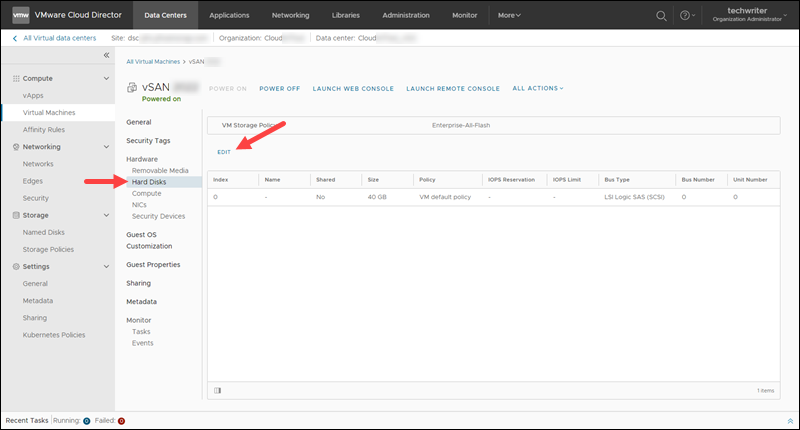This screenshot has width=800, height=430.
Task: Click the LSI Logic SAS (SCSI) cell
Action: pyautogui.click(x=634, y=197)
